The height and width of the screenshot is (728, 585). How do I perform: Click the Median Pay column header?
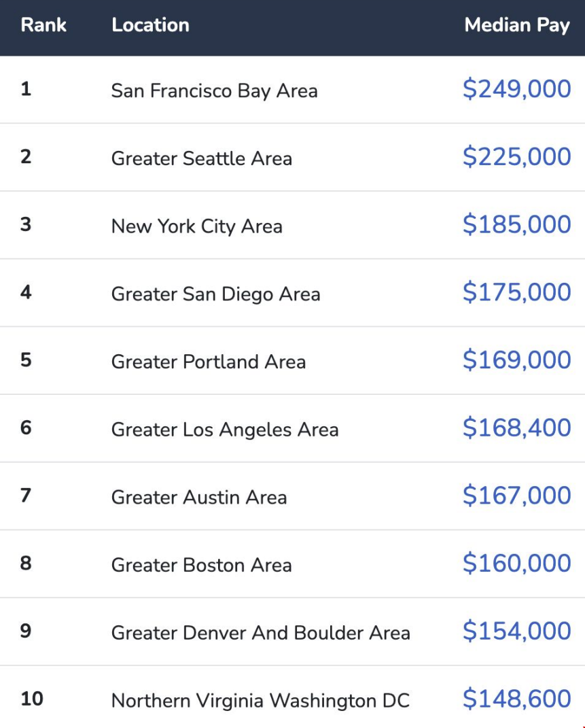516,25
